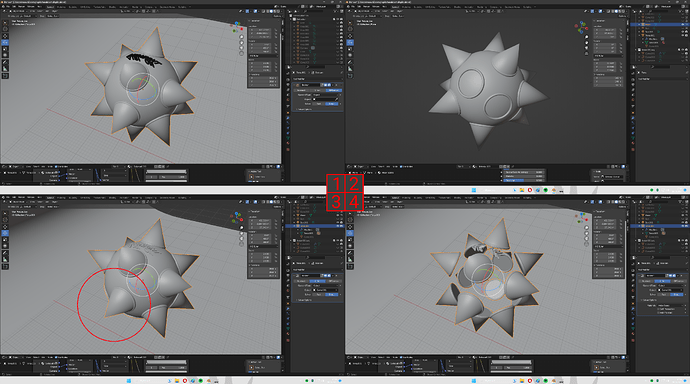Click the zoom viewport icon in top-left window
The image size is (690, 384).
click(241, 37)
